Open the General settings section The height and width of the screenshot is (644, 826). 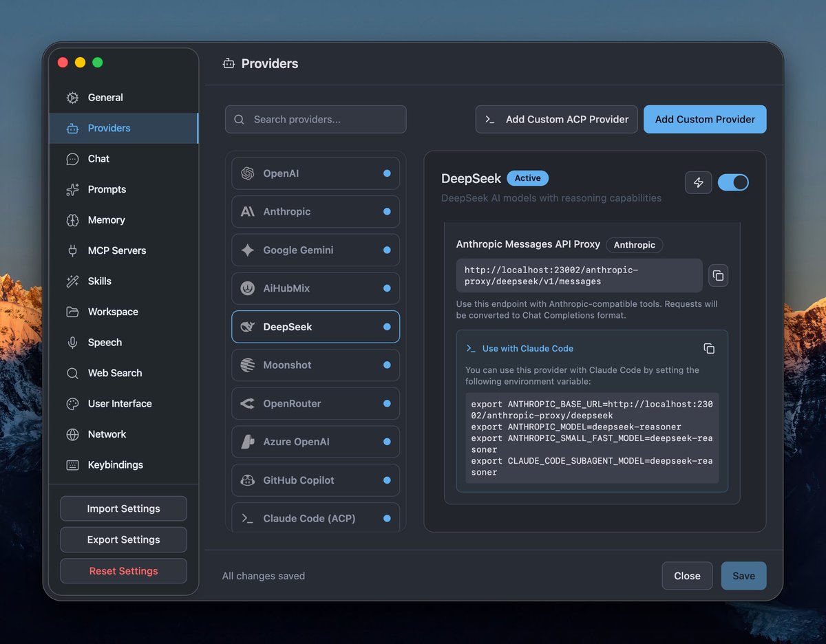pyautogui.click(x=124, y=98)
